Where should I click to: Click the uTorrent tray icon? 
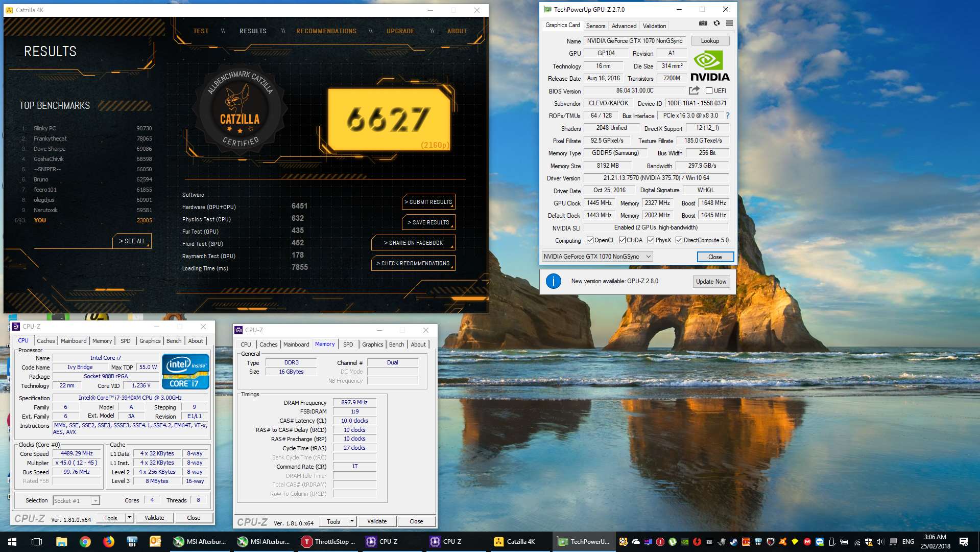673,542
